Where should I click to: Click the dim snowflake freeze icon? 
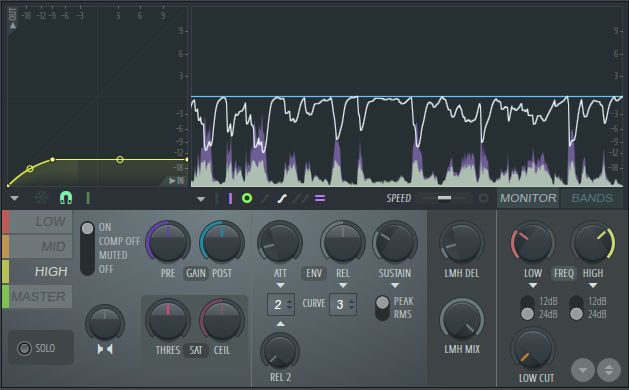point(41,198)
